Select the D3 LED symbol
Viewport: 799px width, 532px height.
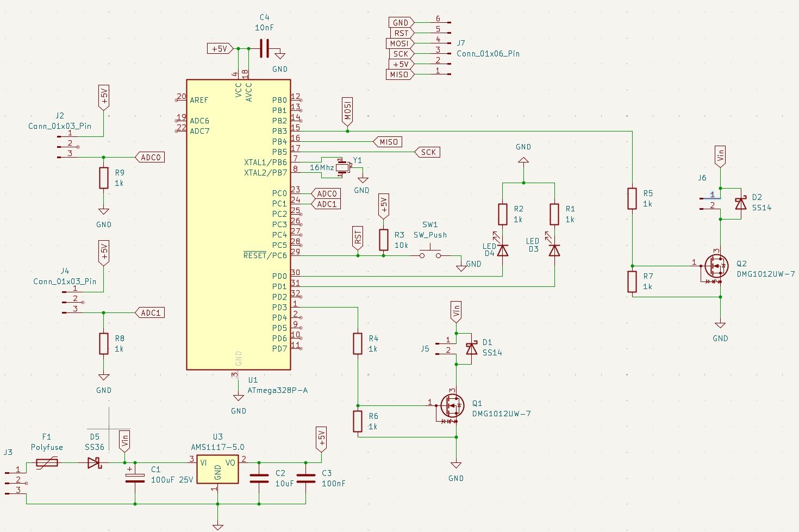pos(554,250)
